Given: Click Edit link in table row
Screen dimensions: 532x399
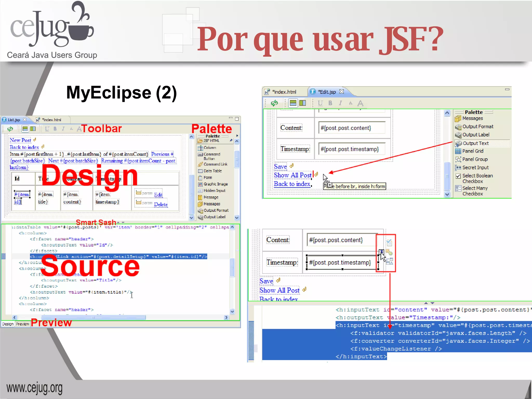Looking at the screenshot, I should tap(158, 195).
